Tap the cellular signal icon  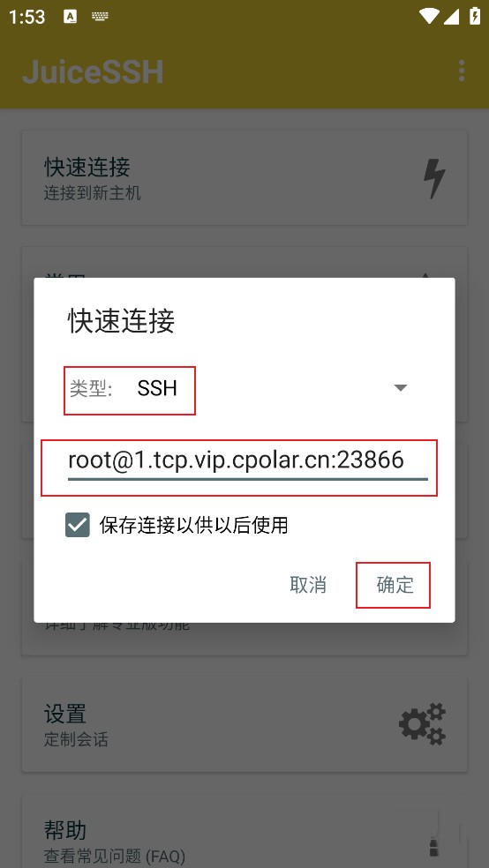[x=451, y=17]
